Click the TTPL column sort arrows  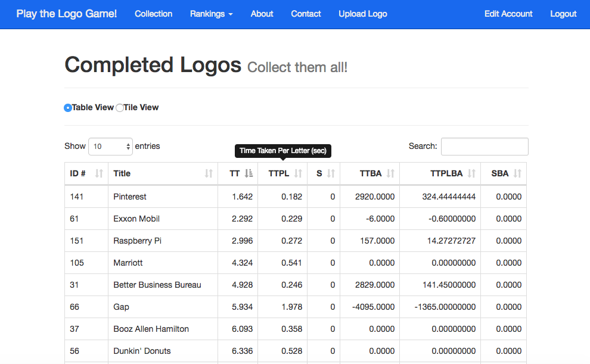click(x=299, y=173)
